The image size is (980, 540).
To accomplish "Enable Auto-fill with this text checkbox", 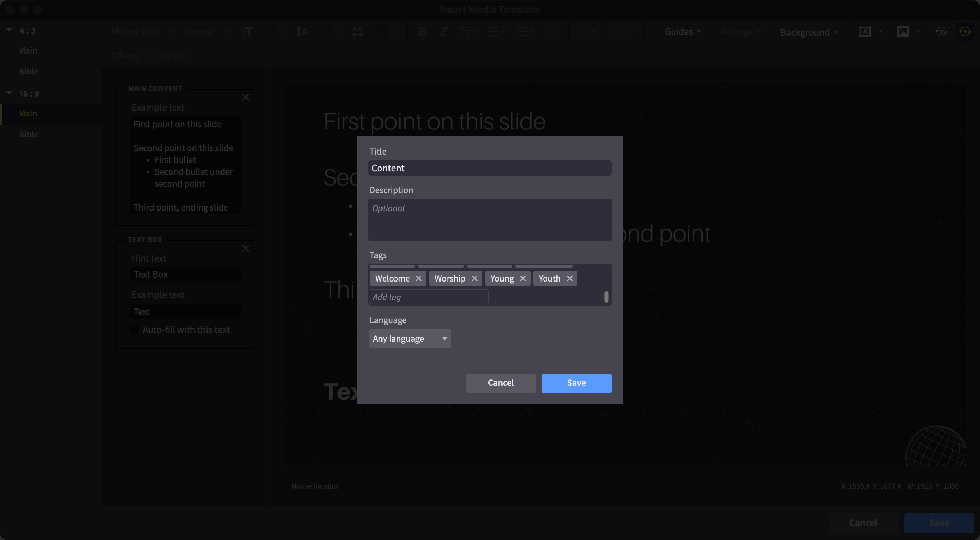I will pyautogui.click(x=135, y=330).
